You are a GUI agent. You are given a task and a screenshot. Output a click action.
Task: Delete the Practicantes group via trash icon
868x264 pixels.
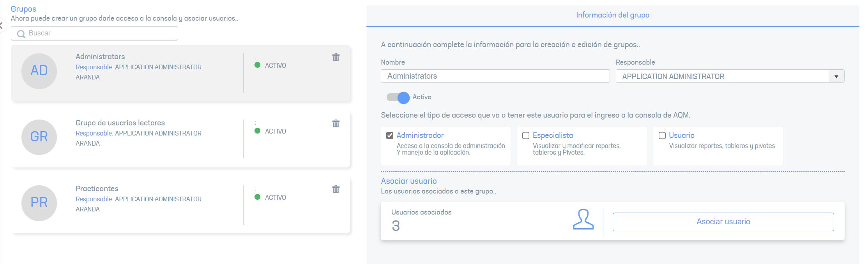point(336,190)
